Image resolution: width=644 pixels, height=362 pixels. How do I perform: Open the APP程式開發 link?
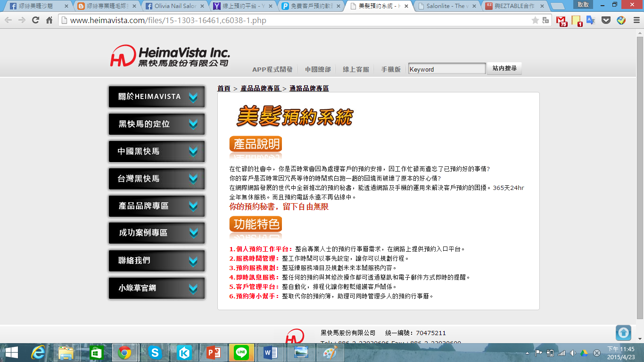click(x=272, y=69)
